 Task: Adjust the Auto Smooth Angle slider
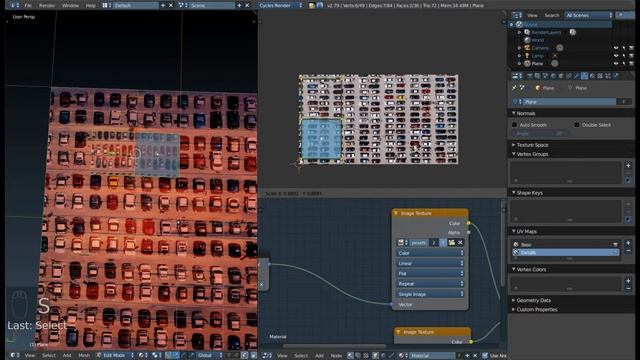(x=541, y=133)
